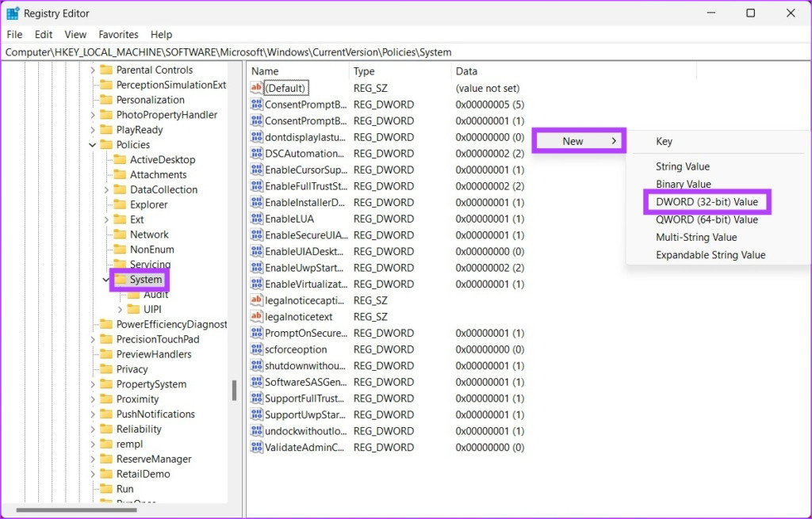Select the PhotoPropertyHandler key

tap(167, 114)
